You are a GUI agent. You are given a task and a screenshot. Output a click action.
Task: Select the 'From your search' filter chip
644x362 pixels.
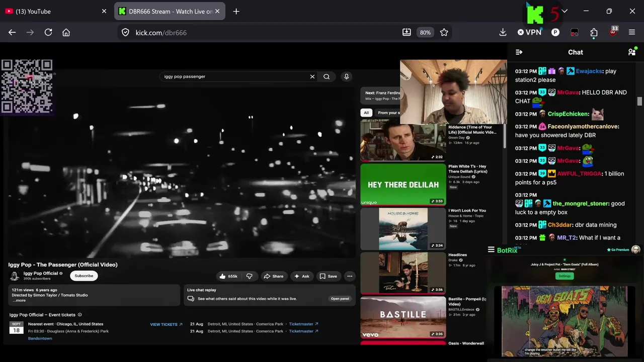pos(388,113)
